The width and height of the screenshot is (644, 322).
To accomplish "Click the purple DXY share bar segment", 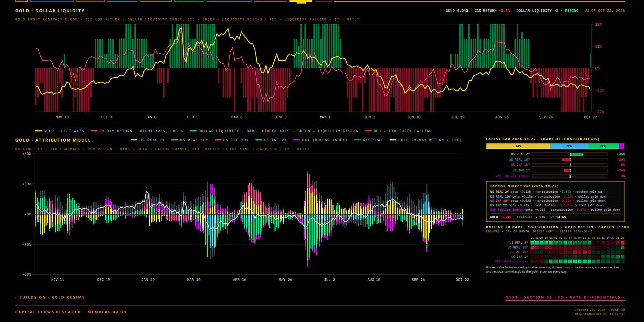I will (622, 146).
